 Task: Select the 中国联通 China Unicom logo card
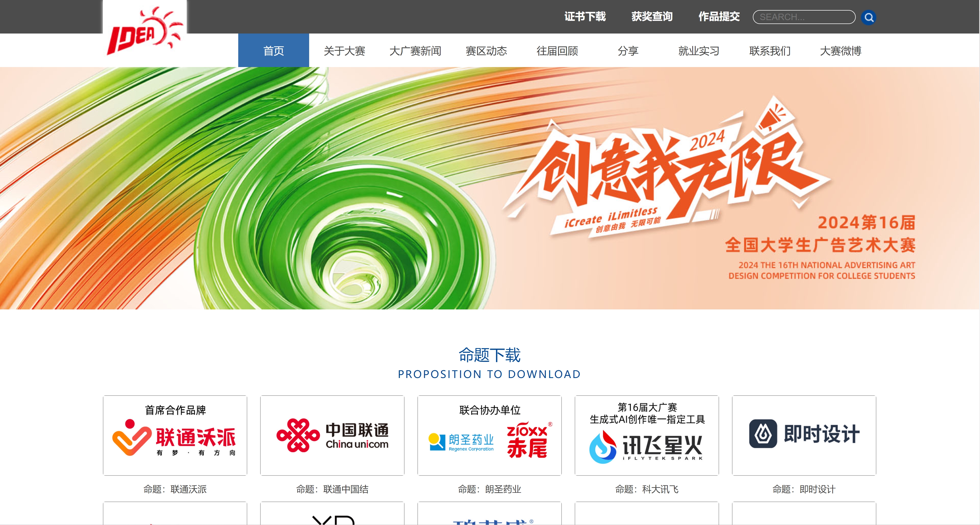pos(332,435)
